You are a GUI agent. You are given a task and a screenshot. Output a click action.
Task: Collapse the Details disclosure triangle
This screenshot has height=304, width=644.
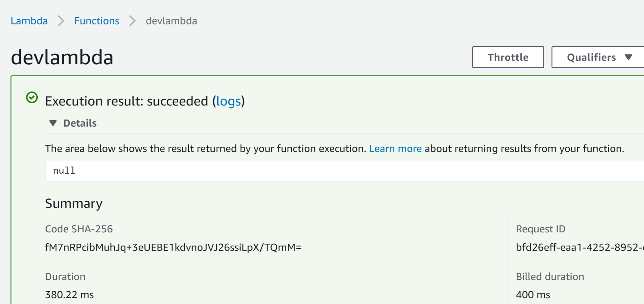[53, 123]
